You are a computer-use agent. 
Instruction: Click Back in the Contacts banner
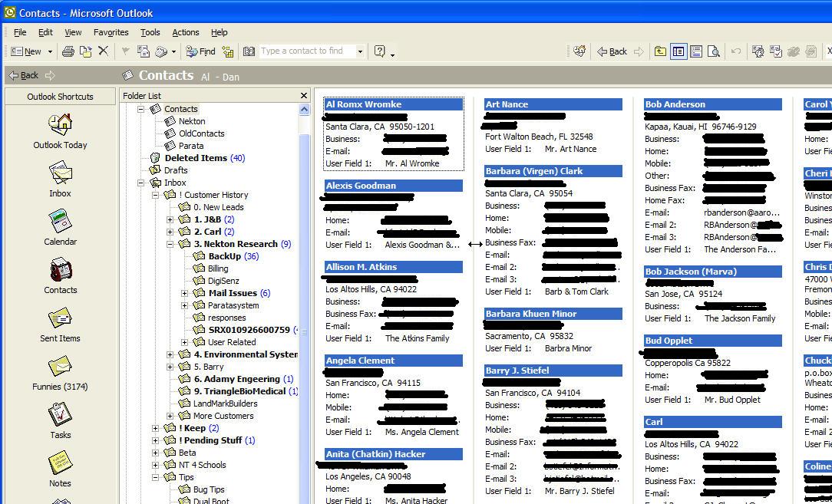[x=24, y=75]
